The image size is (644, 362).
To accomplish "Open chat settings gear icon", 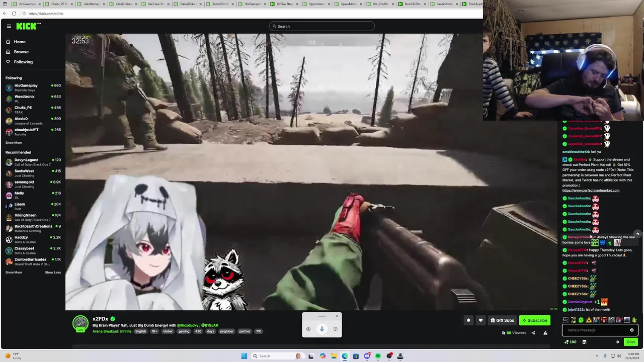I will click(618, 342).
